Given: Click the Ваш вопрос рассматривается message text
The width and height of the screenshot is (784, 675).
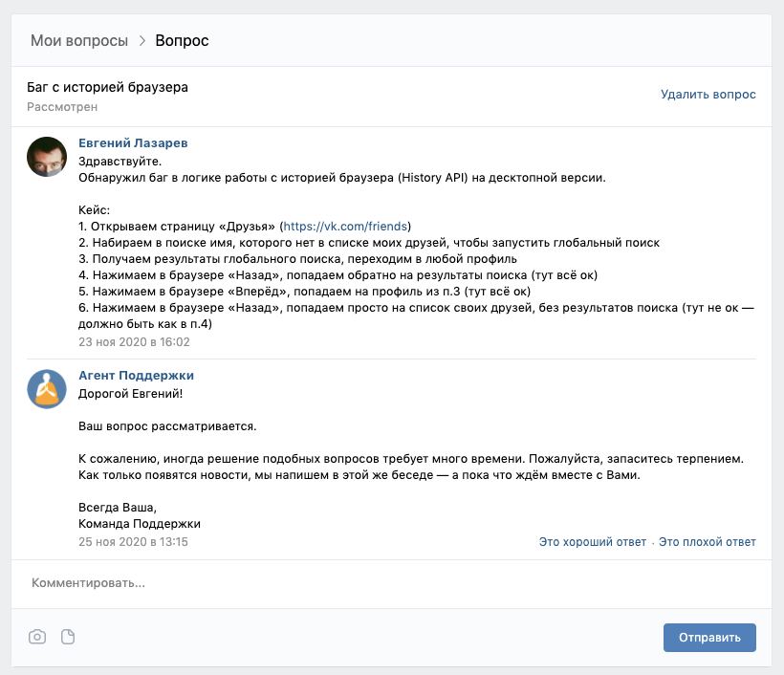Looking at the screenshot, I should click(x=167, y=426).
